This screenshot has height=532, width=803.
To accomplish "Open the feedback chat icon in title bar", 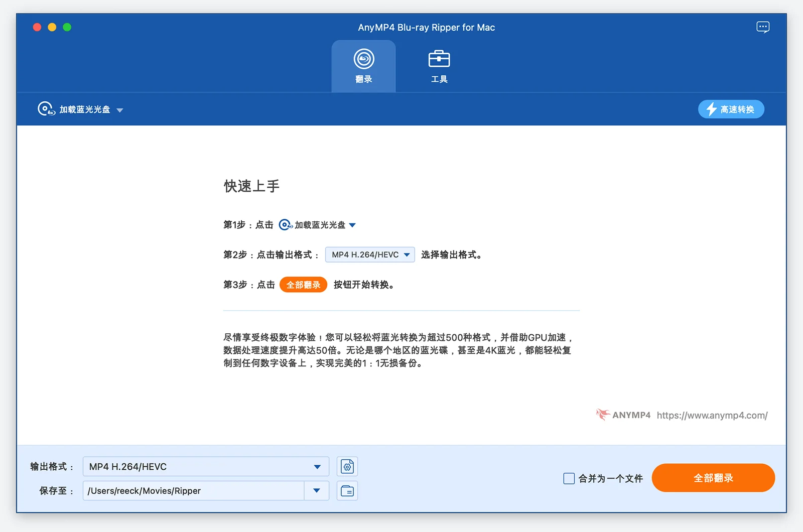I will (762, 27).
